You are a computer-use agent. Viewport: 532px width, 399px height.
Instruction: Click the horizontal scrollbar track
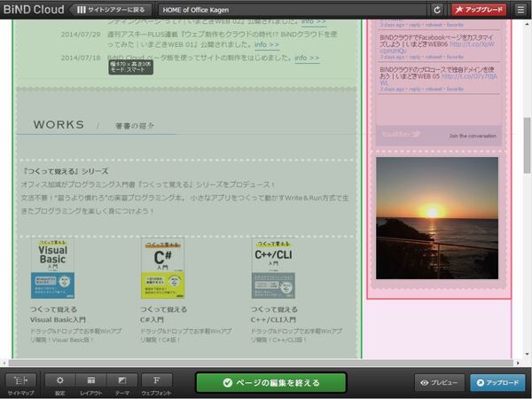[x=262, y=363]
